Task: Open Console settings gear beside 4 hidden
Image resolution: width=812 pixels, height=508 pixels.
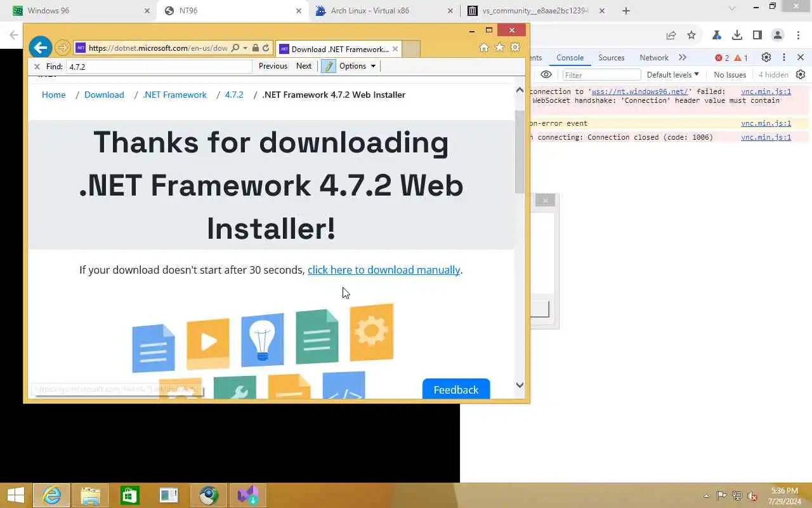Action: click(x=801, y=74)
